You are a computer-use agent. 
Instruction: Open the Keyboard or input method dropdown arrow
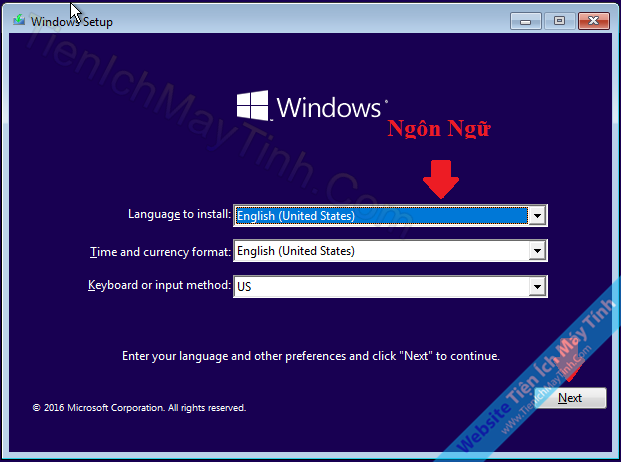click(537, 286)
